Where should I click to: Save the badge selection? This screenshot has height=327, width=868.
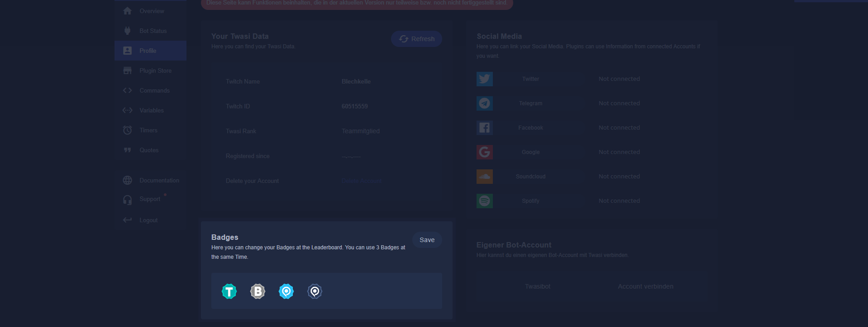tap(427, 240)
